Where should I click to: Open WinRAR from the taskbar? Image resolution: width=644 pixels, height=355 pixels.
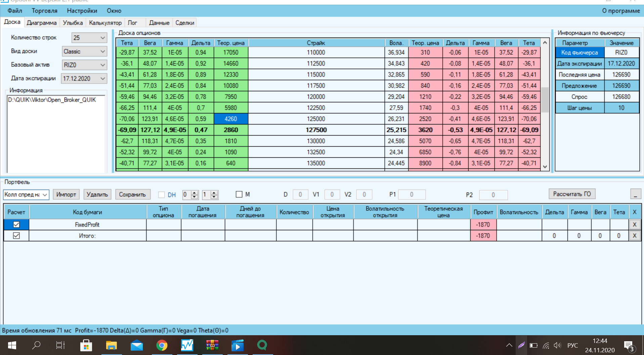click(x=212, y=345)
